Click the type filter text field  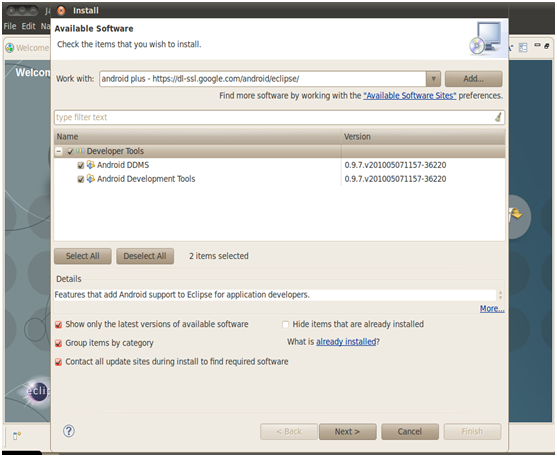coord(274,117)
